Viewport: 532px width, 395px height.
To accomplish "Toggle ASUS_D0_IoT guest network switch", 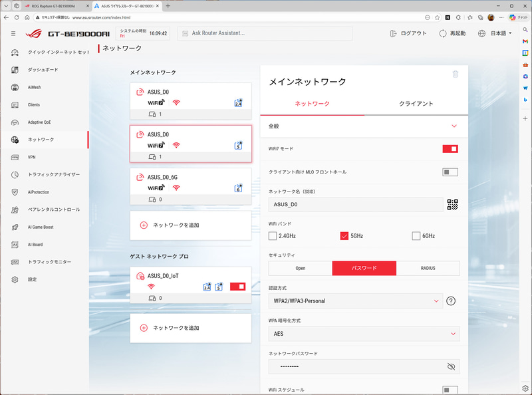I will [237, 287].
